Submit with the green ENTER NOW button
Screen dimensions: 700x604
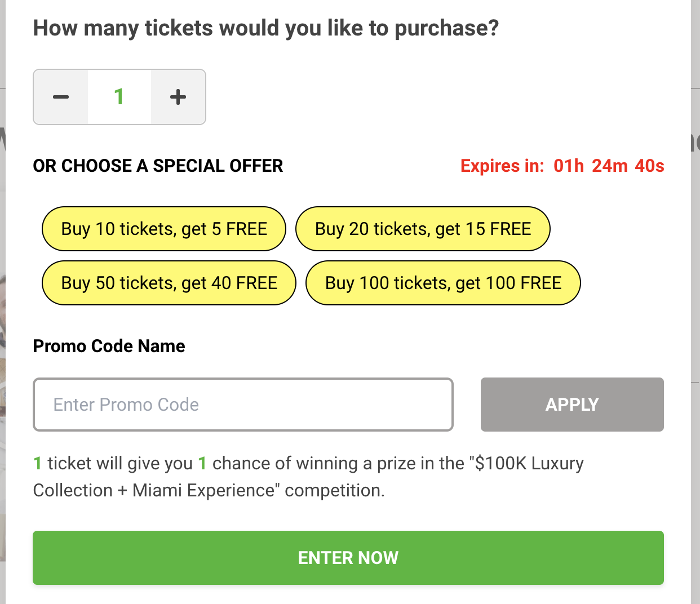[348, 558]
